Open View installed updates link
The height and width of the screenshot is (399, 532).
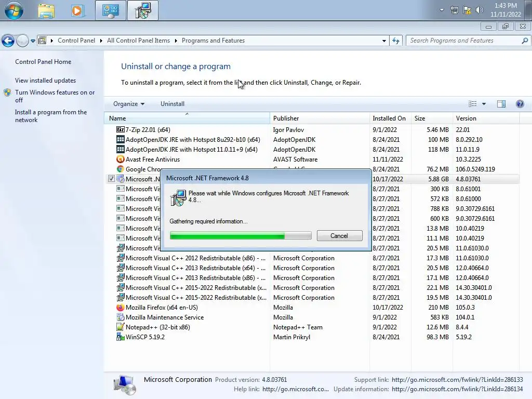pyautogui.click(x=46, y=81)
